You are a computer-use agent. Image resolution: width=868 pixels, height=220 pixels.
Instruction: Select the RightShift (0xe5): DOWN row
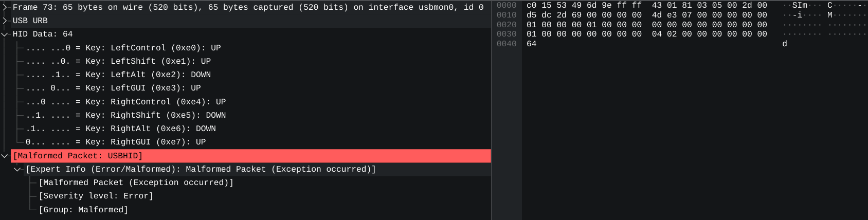point(126,115)
